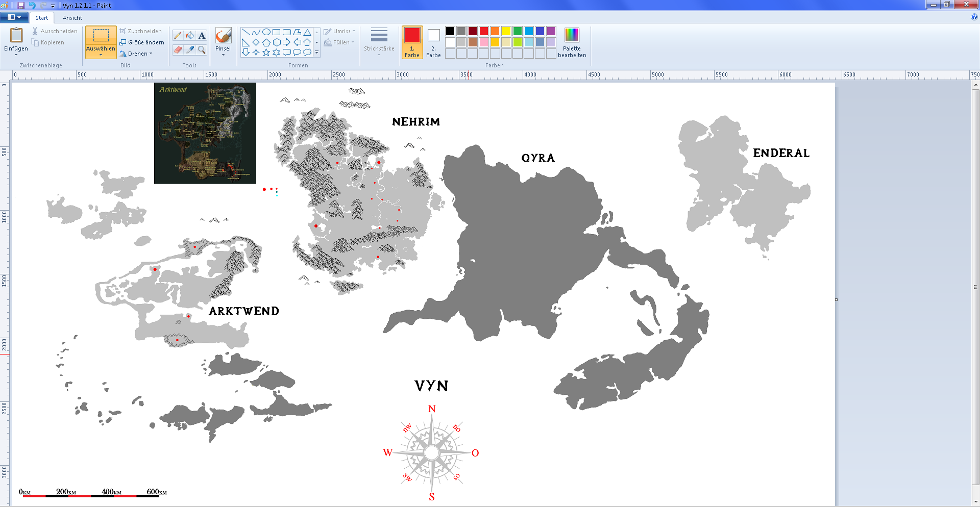Select the five-point star shape
The image size is (980, 507).
(266, 53)
